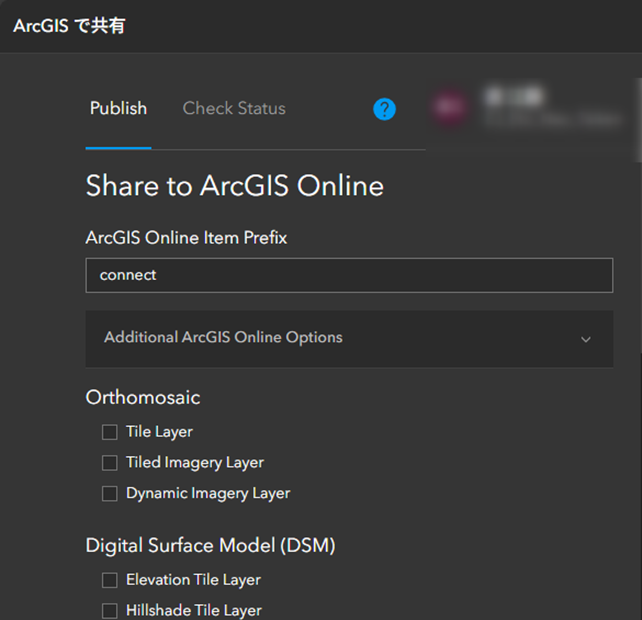The height and width of the screenshot is (620, 642).
Task: Switch to the Publish tab
Action: 118,109
